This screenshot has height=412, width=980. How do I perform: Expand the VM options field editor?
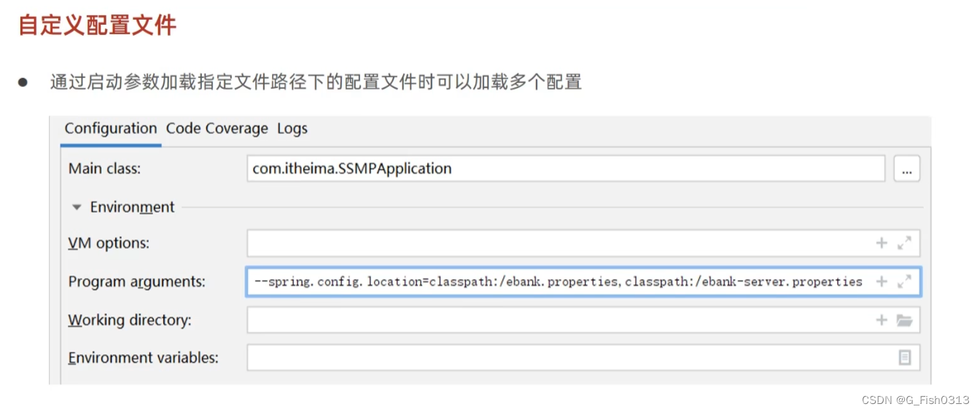coord(904,243)
